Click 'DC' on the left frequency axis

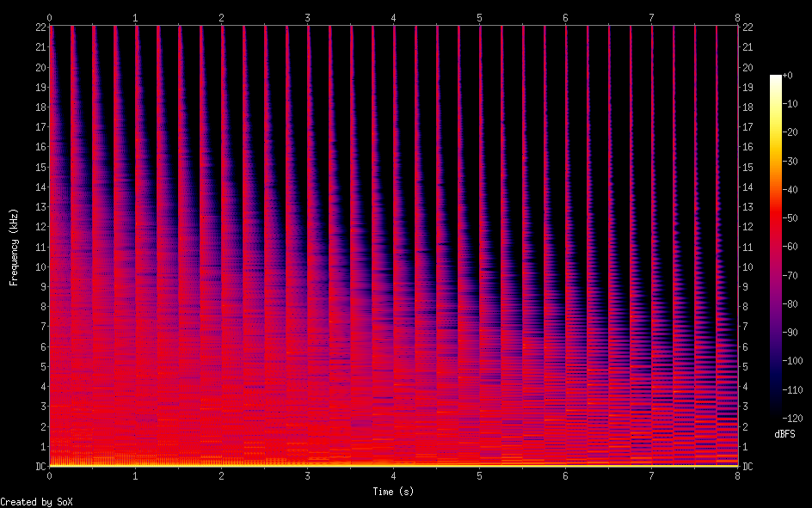pyautogui.click(x=41, y=467)
